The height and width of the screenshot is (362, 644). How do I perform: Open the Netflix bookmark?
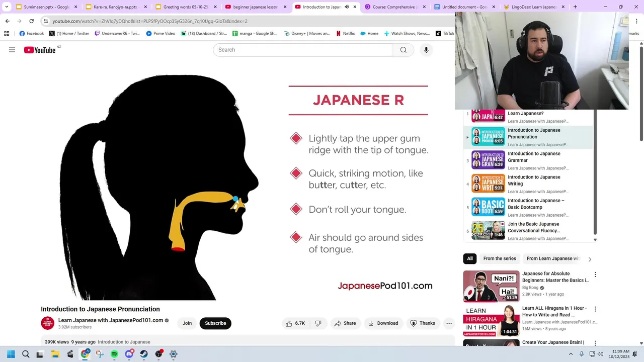tap(345, 34)
